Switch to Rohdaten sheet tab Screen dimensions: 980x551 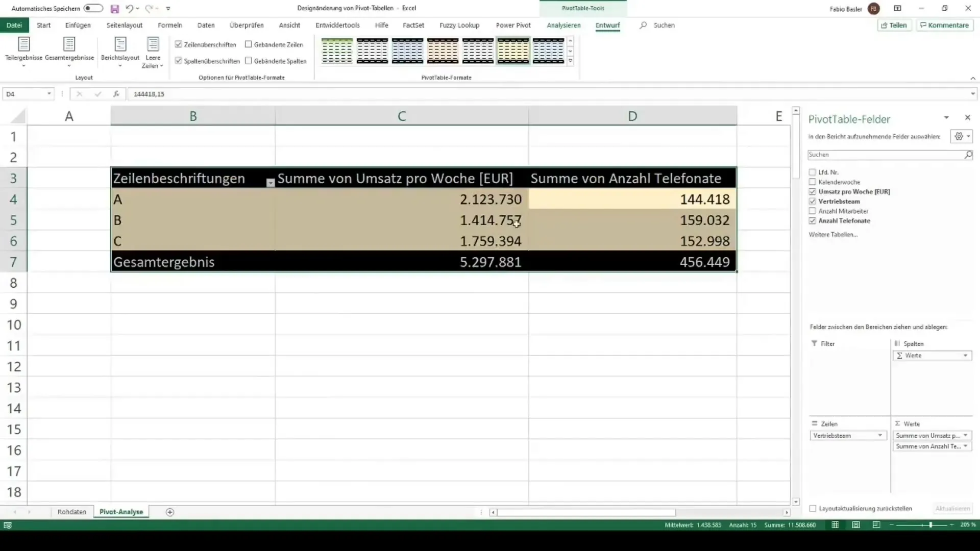(71, 512)
